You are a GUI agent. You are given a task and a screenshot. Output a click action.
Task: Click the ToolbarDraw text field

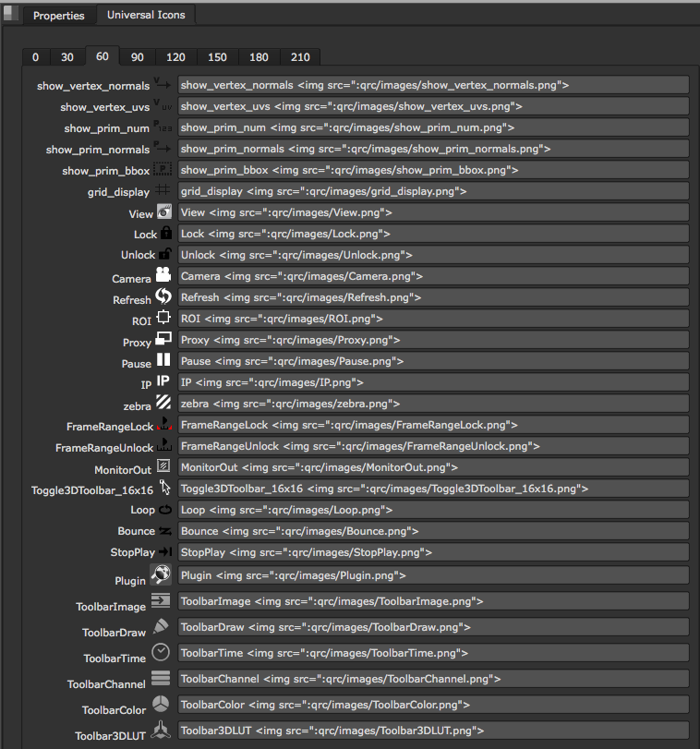[433, 627]
